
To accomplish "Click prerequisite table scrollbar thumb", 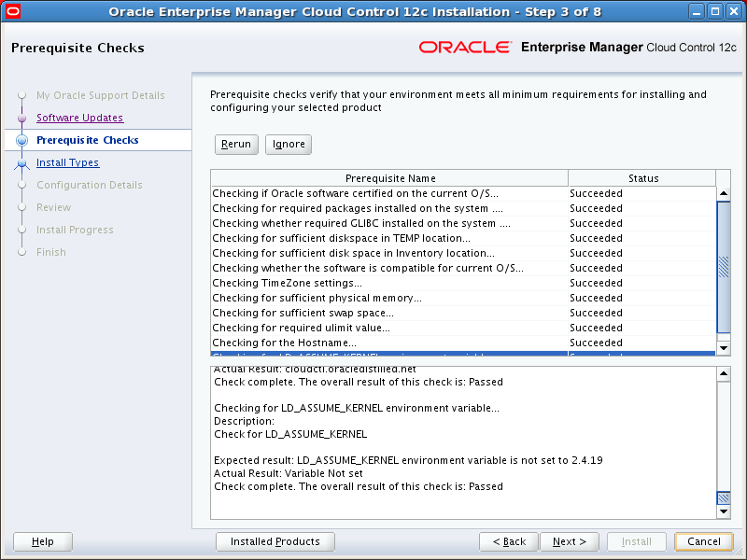I will point(724,267).
